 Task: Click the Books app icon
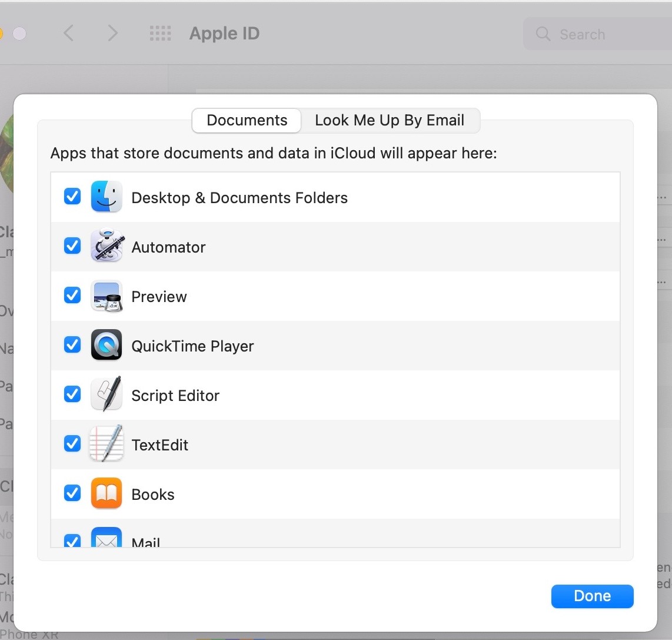(x=107, y=493)
